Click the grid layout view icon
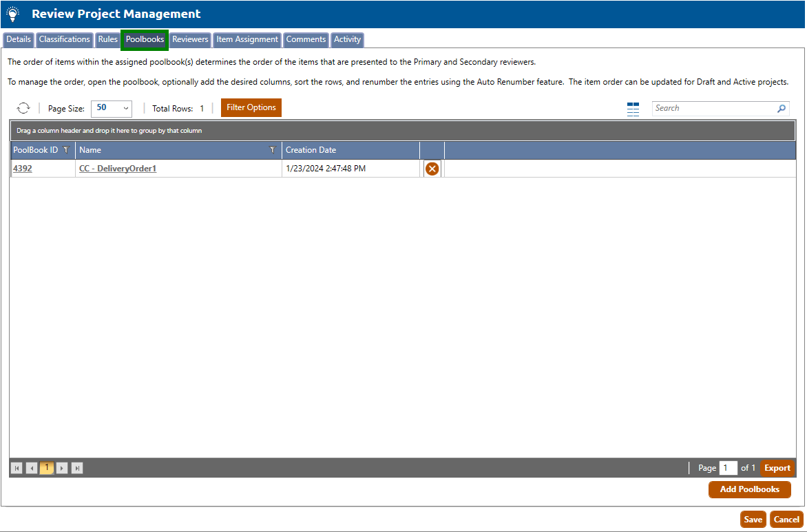The height and width of the screenshot is (532, 807). 633,109
